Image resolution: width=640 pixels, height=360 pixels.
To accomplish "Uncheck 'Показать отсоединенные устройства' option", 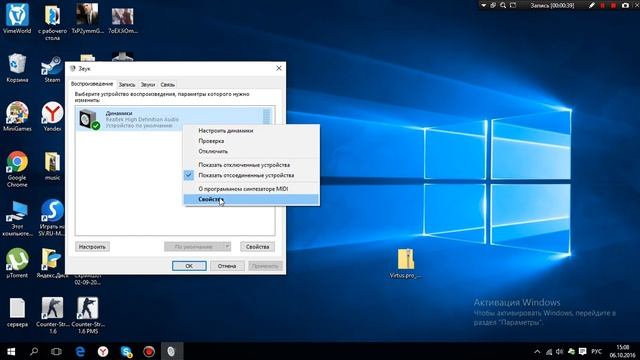I will [x=251, y=175].
